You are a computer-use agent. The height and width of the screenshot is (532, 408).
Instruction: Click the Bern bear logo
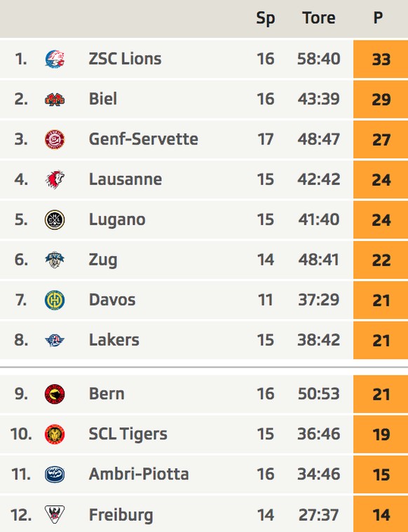pos(55,394)
